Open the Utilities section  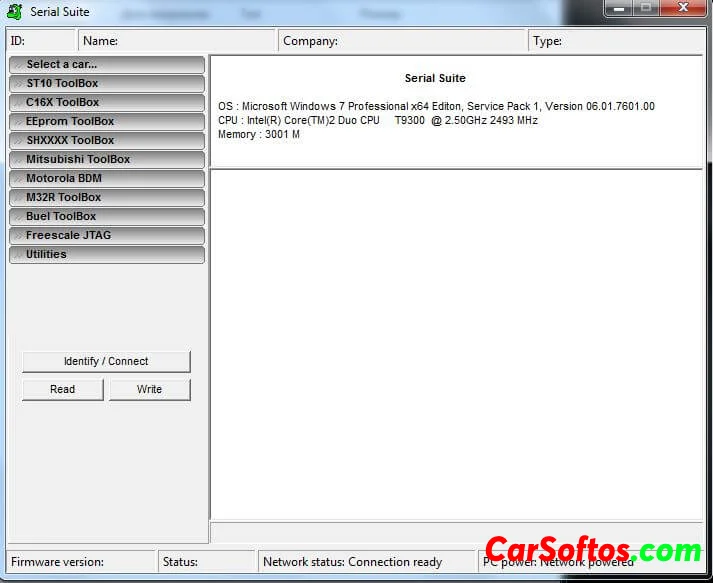[107, 255]
